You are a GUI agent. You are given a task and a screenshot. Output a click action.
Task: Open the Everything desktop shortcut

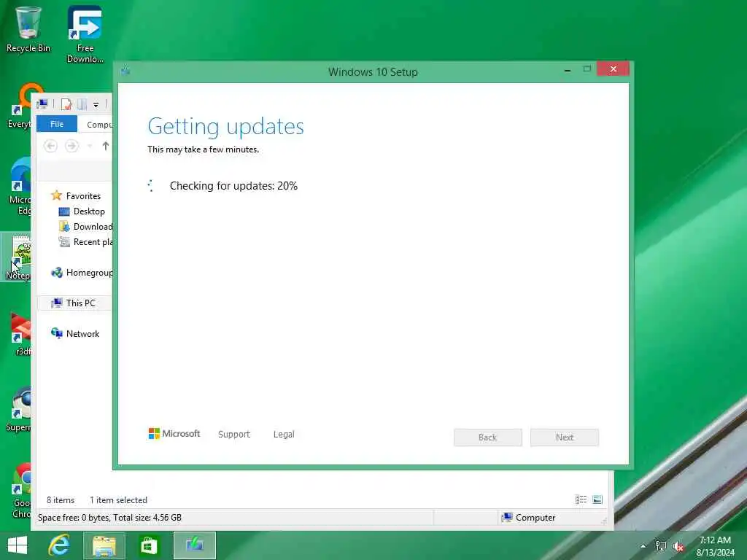coord(21,106)
